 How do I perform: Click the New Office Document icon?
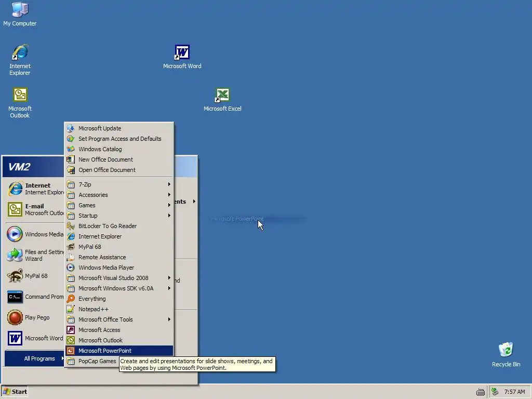click(71, 159)
